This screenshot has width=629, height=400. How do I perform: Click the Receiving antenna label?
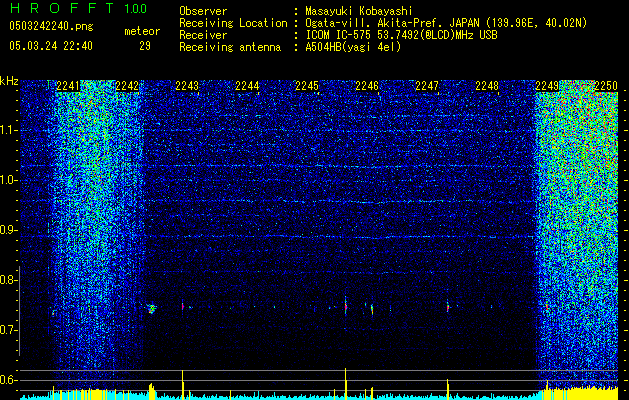coord(230,47)
